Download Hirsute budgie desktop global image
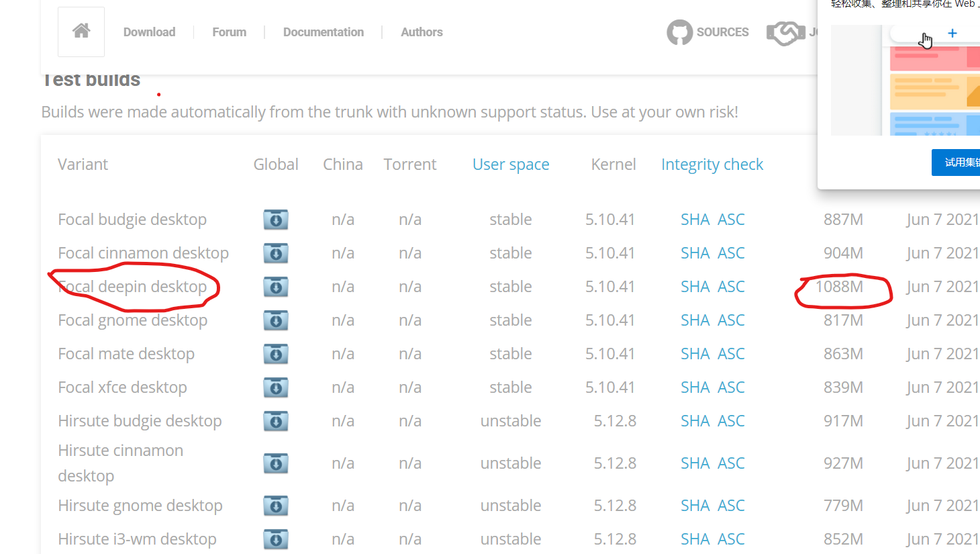Image resolution: width=980 pixels, height=554 pixels. [276, 421]
